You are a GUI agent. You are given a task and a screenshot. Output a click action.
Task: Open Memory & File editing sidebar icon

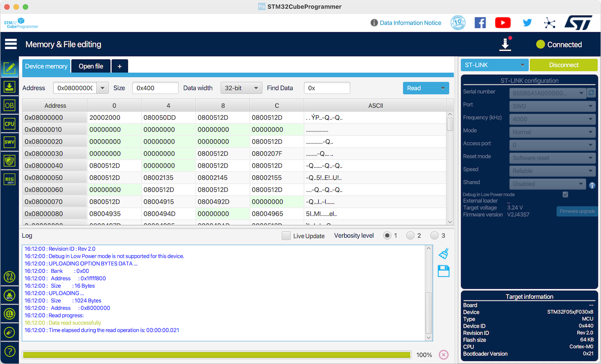tap(9, 68)
